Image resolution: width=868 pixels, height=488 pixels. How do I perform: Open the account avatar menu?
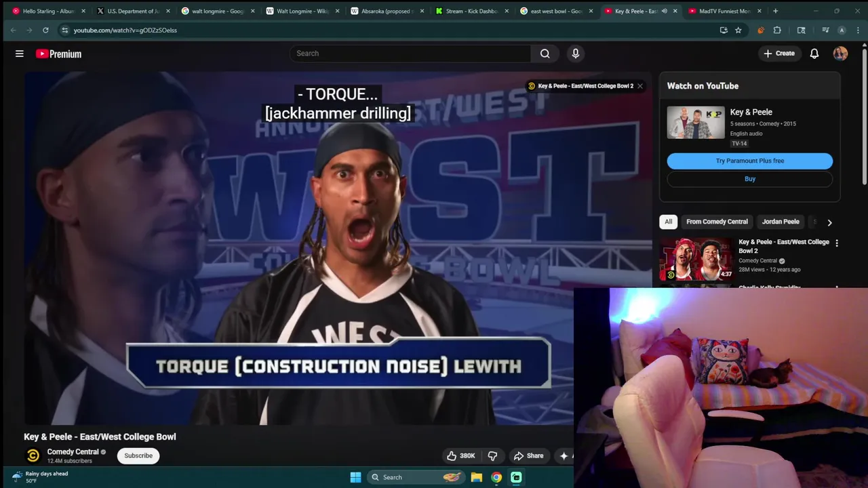pos(840,54)
